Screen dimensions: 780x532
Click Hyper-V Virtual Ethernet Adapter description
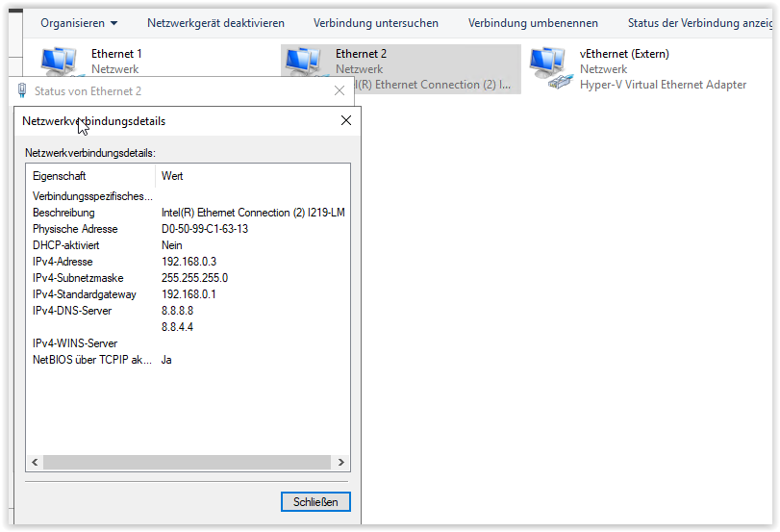click(663, 85)
